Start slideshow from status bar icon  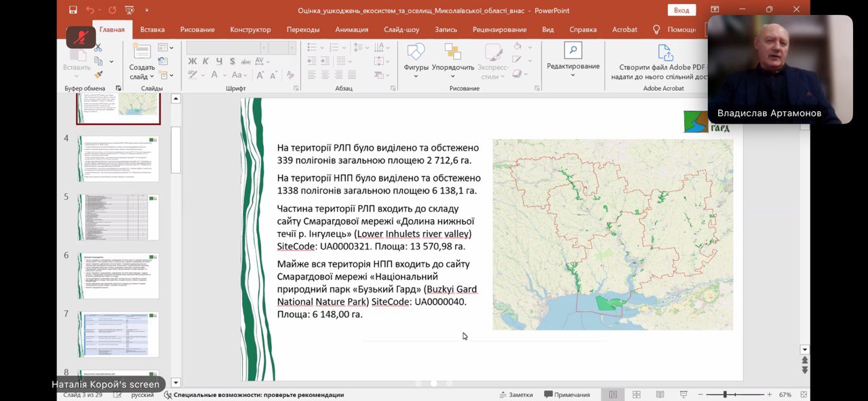pos(684,395)
